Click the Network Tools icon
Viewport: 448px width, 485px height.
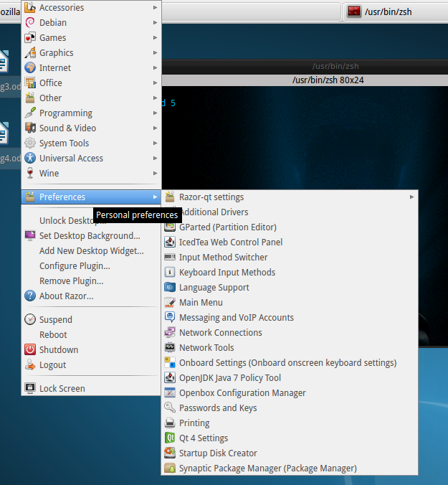[170, 348]
